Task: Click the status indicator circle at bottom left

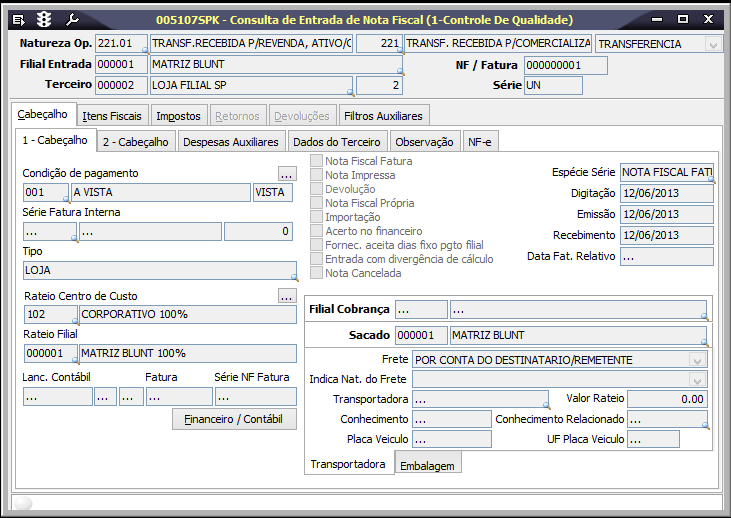Action: click(x=23, y=503)
